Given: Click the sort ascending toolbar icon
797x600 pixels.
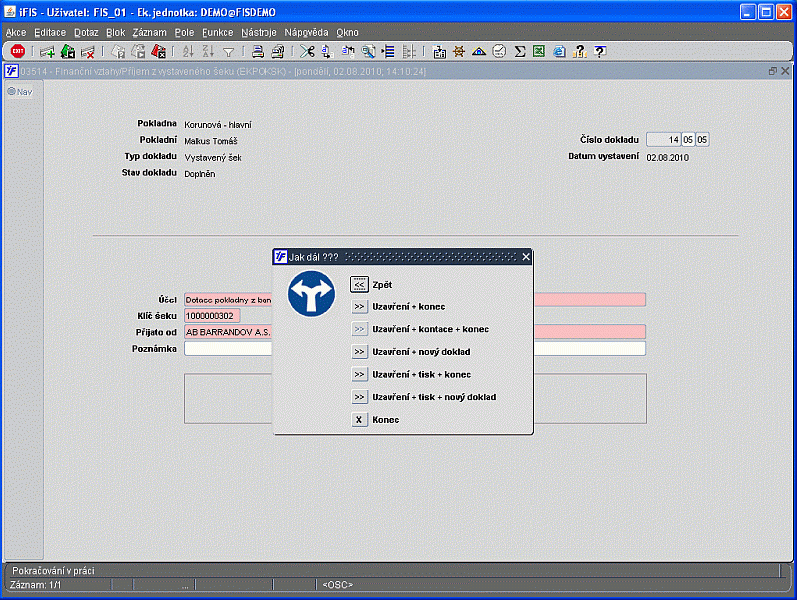Looking at the screenshot, I should click(188, 51).
